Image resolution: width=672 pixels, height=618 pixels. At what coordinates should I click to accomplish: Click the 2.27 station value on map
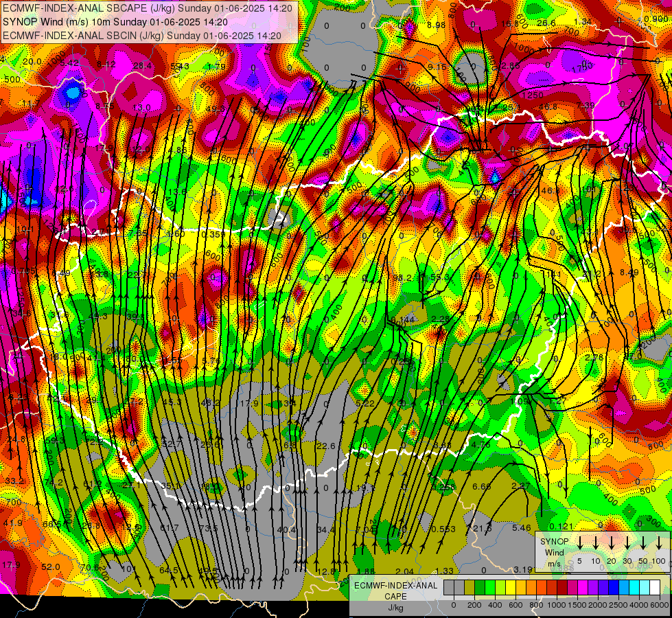click(521, 486)
